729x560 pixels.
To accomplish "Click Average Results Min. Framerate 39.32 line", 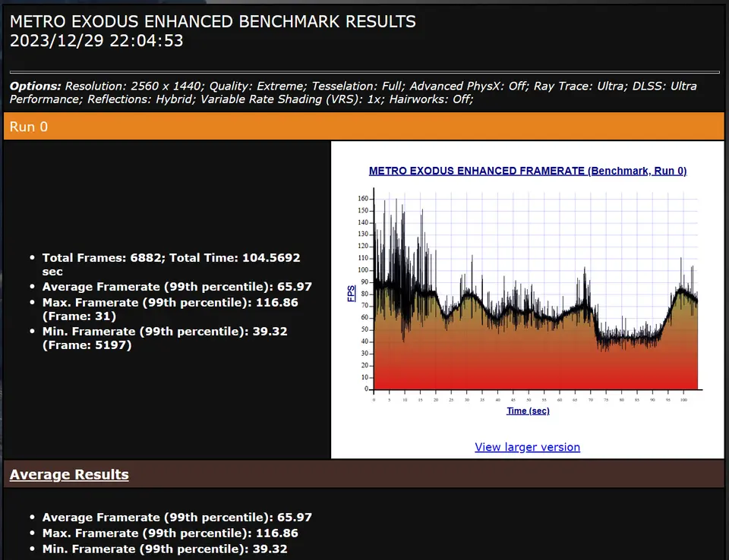I will point(165,549).
